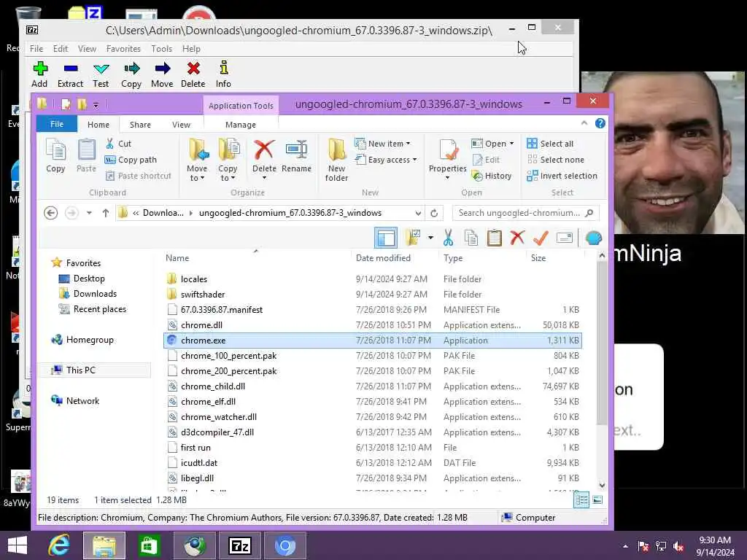Viewport: 747px width, 560px height.
Task: Click Select all in the ribbon
Action: click(x=550, y=144)
